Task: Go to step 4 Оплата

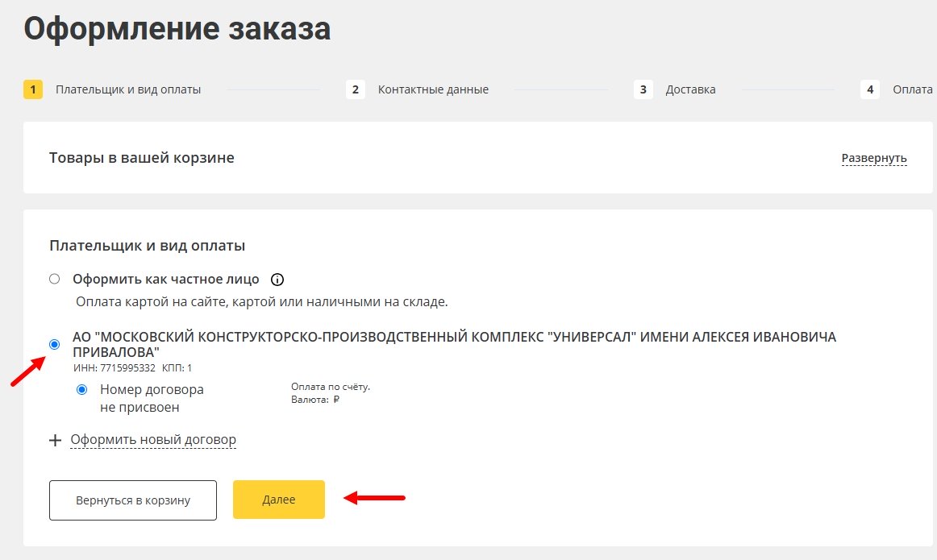Action: click(897, 89)
